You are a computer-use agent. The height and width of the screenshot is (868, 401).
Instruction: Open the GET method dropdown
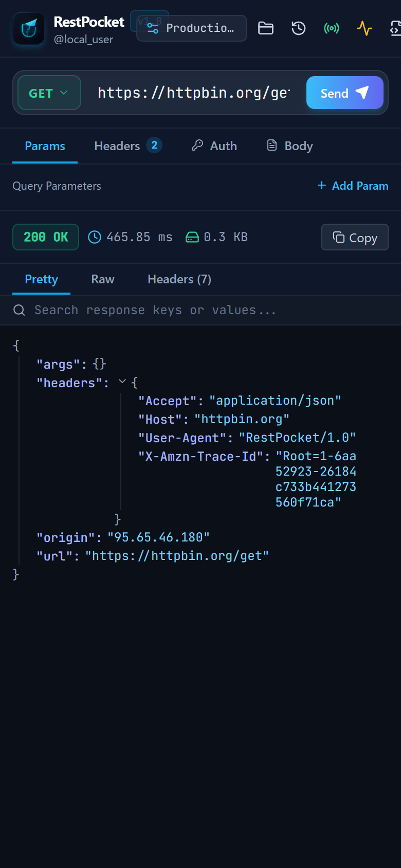click(x=49, y=93)
